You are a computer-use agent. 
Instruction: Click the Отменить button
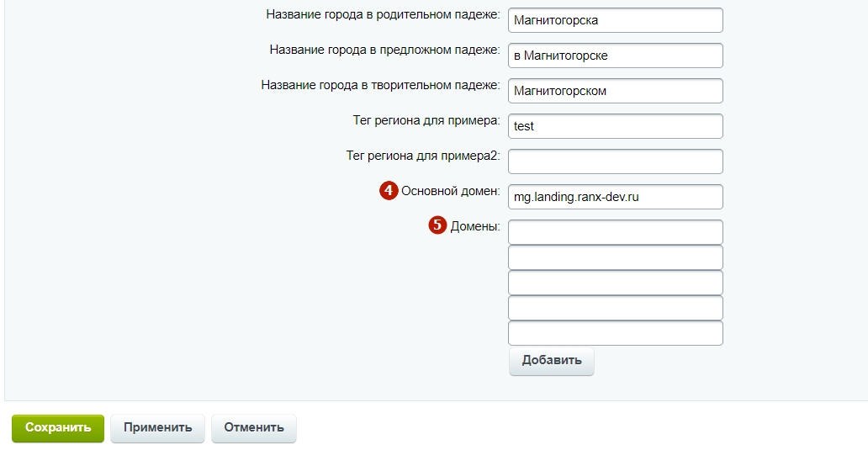pyautogui.click(x=254, y=428)
